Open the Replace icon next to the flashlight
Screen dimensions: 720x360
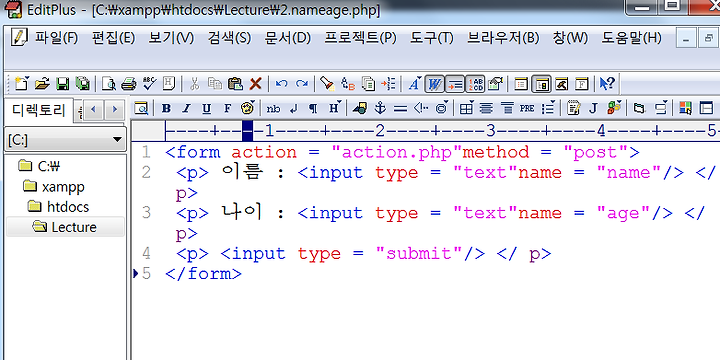tap(348, 84)
